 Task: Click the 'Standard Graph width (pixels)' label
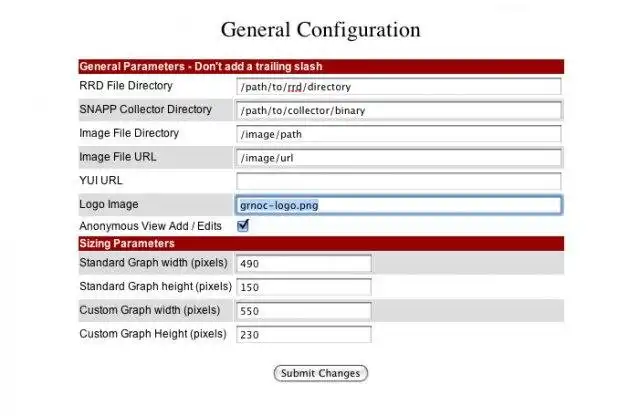pos(153,263)
